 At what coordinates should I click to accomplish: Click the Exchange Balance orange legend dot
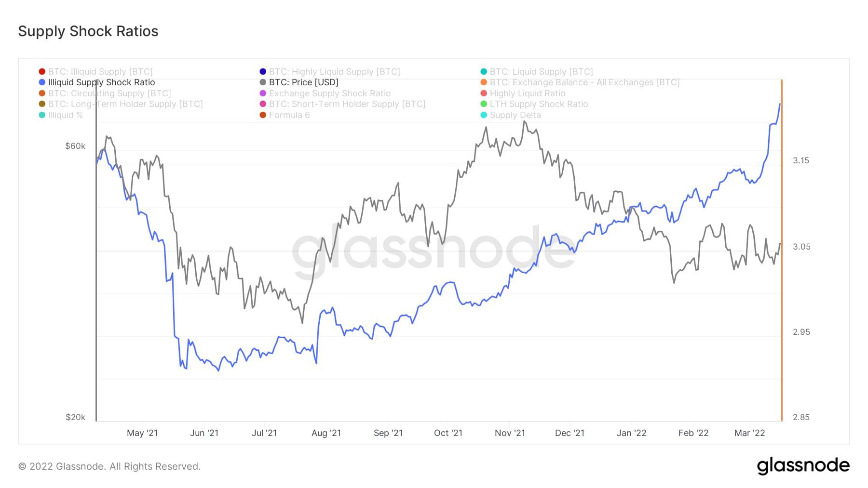[x=484, y=82]
